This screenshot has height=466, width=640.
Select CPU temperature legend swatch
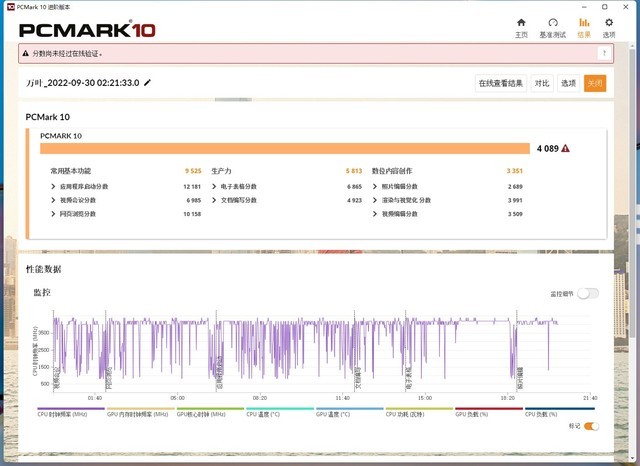click(280, 408)
